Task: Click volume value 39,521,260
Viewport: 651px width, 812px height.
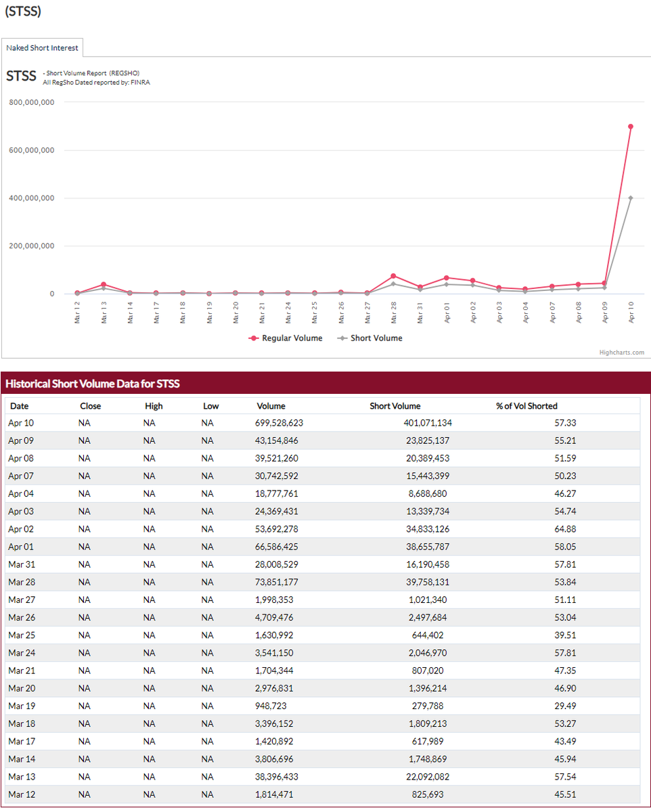Action: click(x=277, y=458)
